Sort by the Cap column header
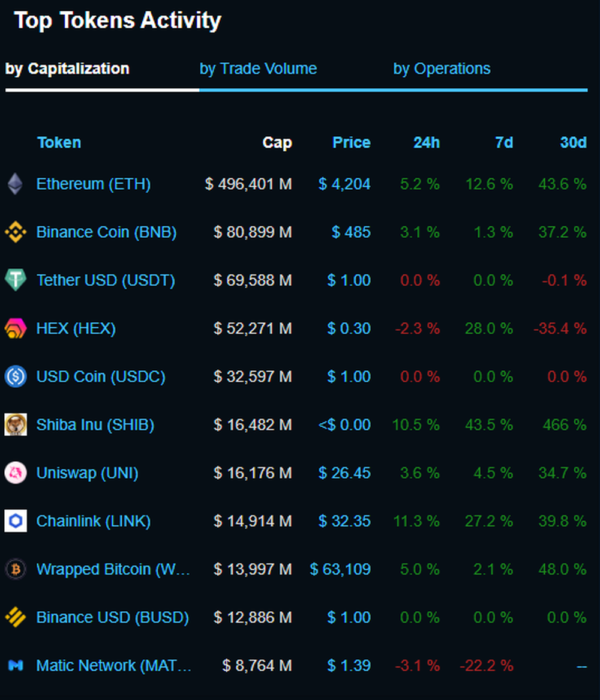 277,142
